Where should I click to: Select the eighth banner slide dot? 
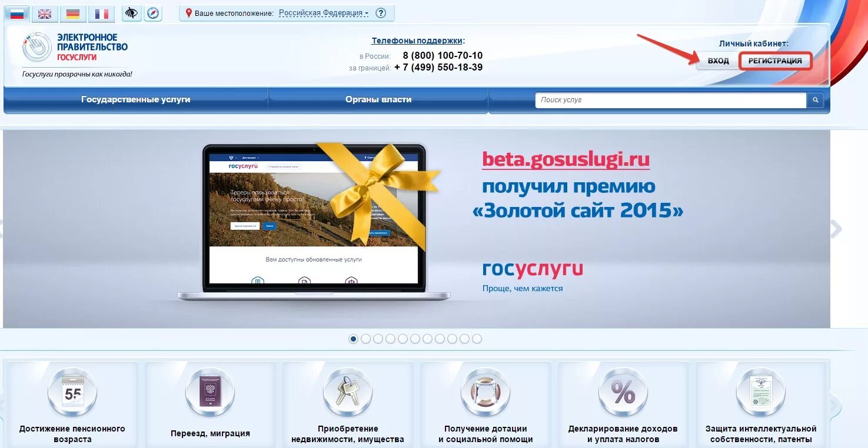440,339
